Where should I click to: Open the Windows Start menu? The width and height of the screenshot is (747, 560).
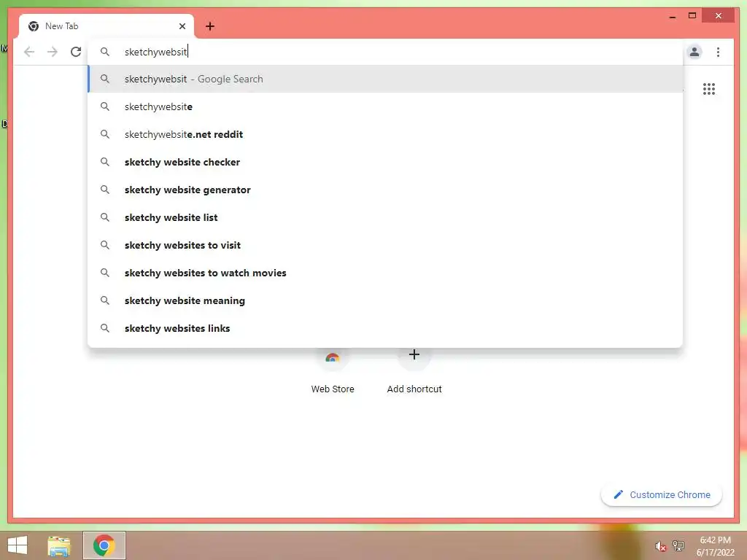(18, 545)
